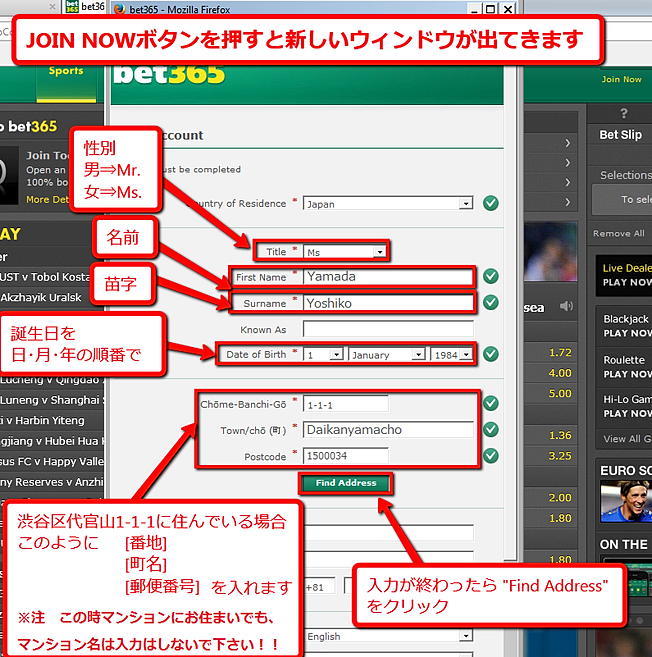Select the 5.00 odds value
The height and width of the screenshot is (657, 652).
(x=560, y=393)
